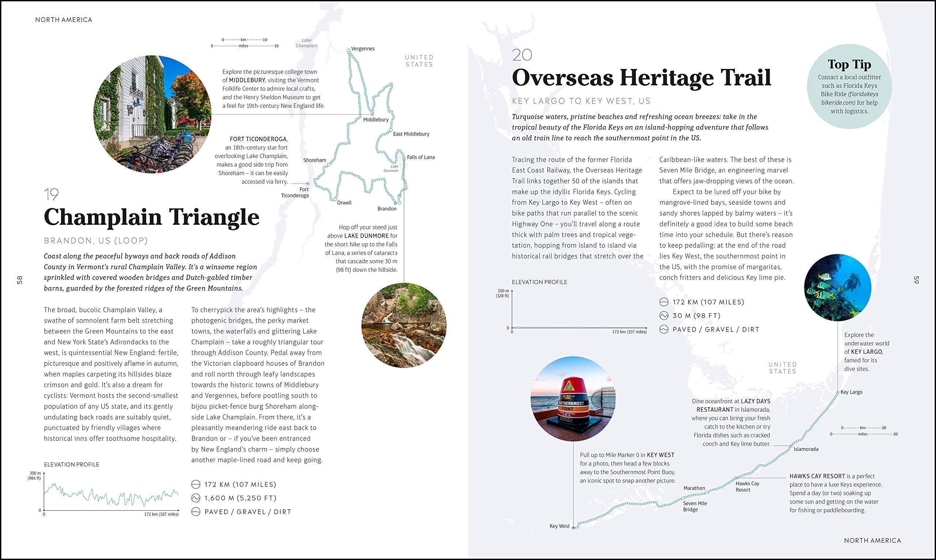
Task: Click the distance icon beside Overseas 172 KM
Action: coord(664,302)
